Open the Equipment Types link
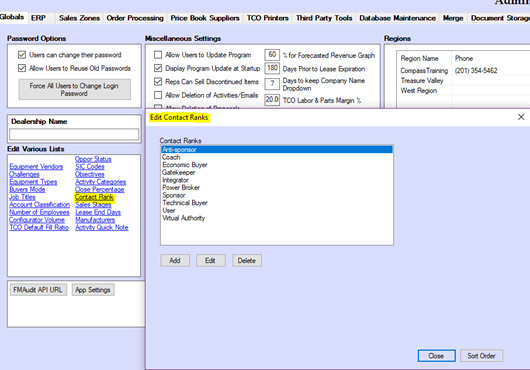530x370 pixels. (33, 182)
